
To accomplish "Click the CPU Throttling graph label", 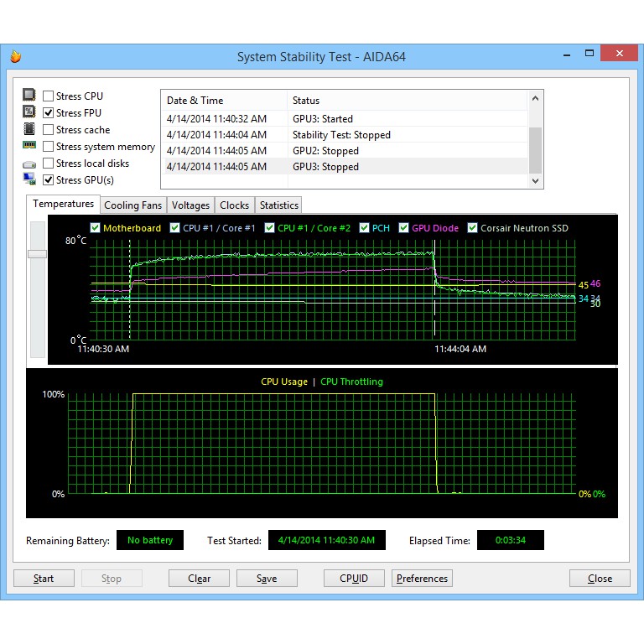I will tap(351, 382).
